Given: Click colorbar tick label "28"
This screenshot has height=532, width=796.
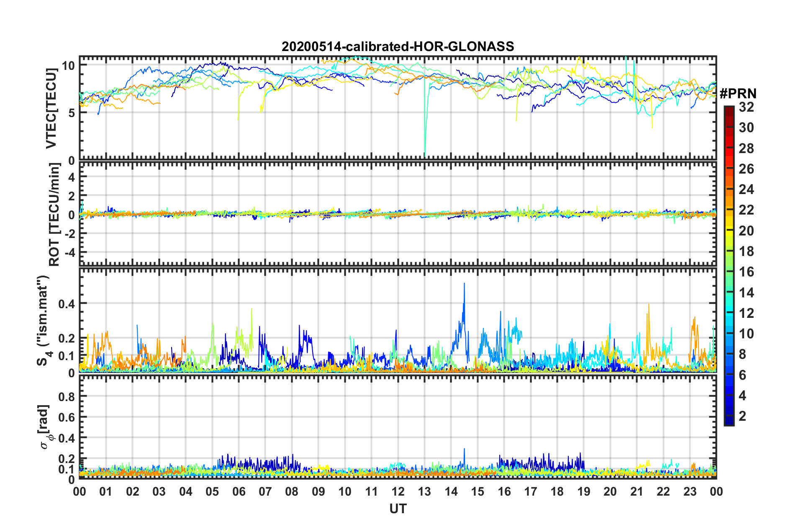Looking at the screenshot, I should point(747,148).
